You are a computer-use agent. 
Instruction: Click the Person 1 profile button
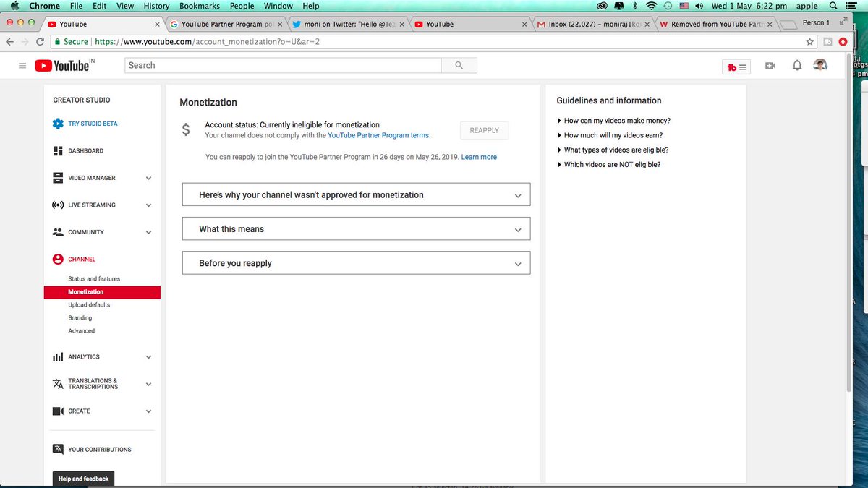(x=816, y=23)
